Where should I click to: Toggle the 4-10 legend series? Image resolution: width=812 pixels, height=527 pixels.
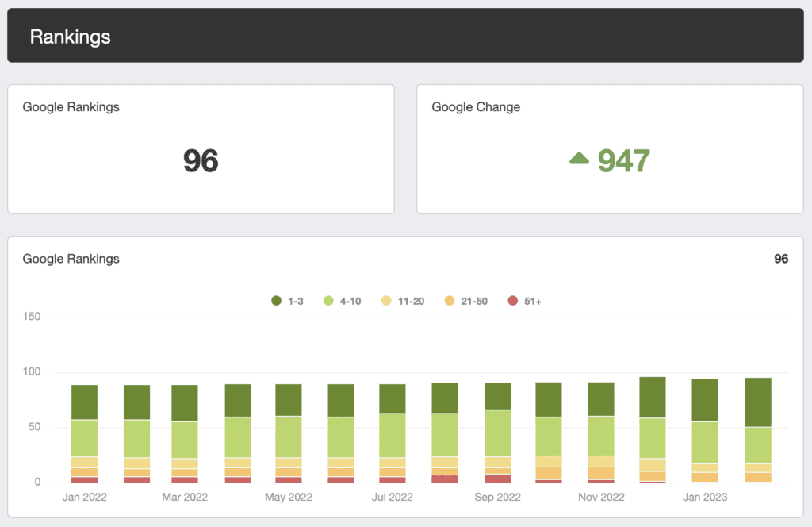(343, 301)
